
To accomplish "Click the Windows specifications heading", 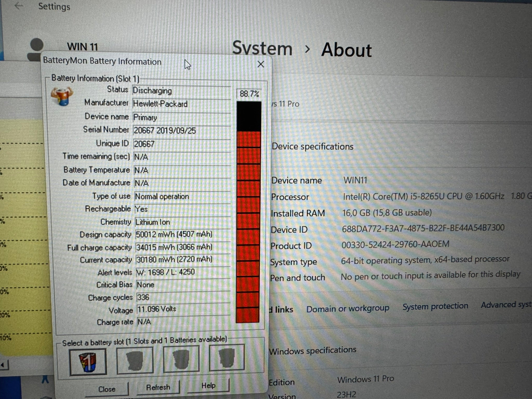I will point(312,351).
